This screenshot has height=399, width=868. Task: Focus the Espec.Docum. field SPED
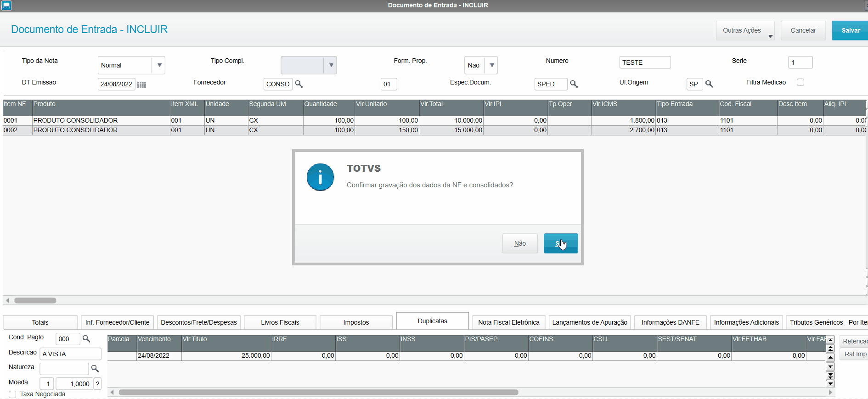tap(551, 84)
